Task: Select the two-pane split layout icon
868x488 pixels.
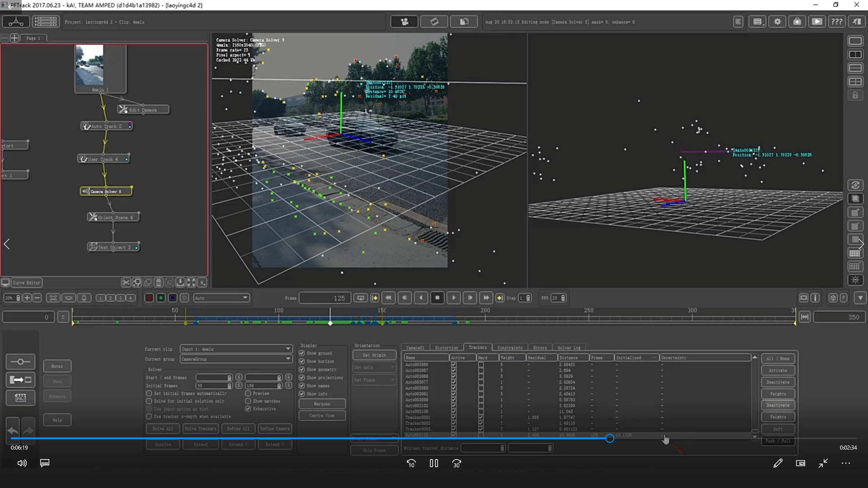Action: [855, 54]
